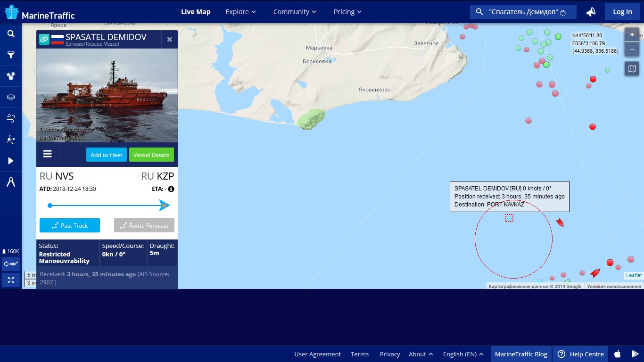Open the notifications megaphone icon

tap(591, 12)
